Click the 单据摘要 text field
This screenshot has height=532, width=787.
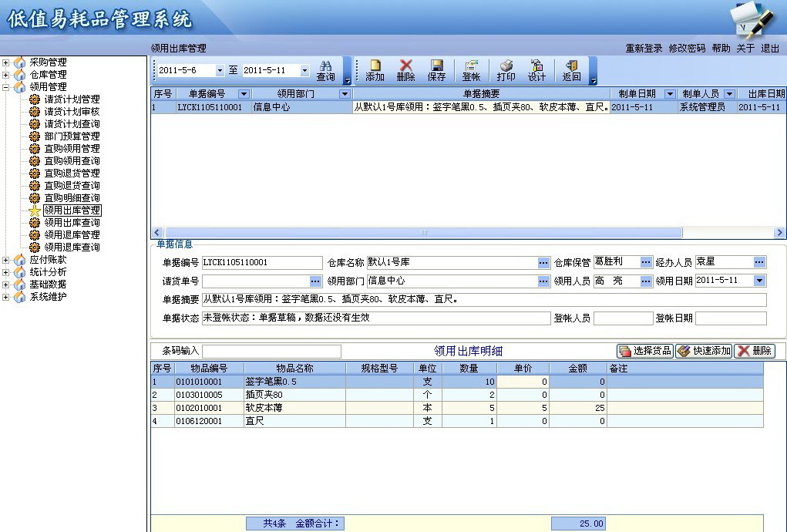point(484,300)
